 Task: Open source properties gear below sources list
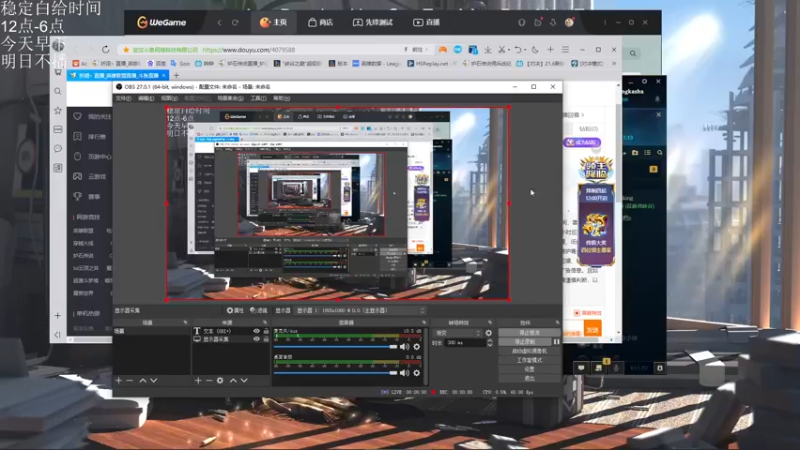pyautogui.click(x=220, y=381)
